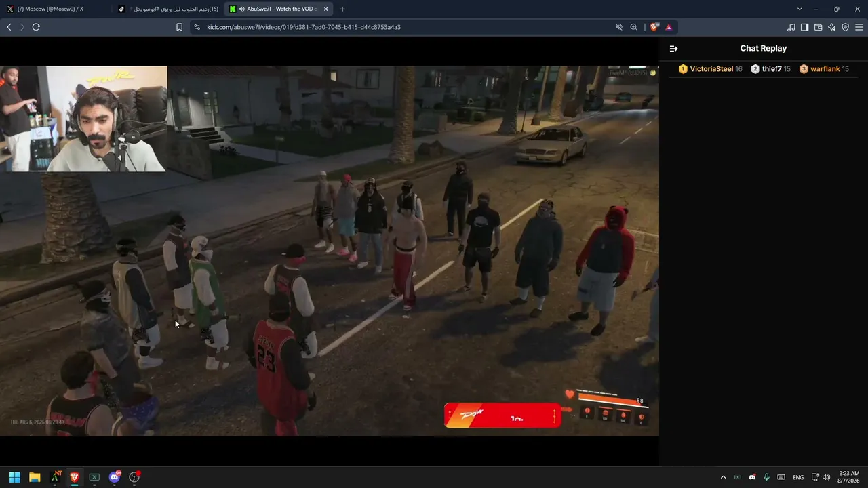This screenshot has height=488, width=868.
Task: Open the Brave Wallet icon
Action: coord(818,27)
